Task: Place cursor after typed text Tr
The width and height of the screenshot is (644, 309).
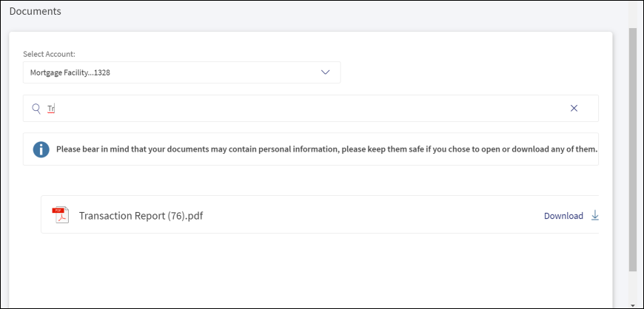Action: 55,109
